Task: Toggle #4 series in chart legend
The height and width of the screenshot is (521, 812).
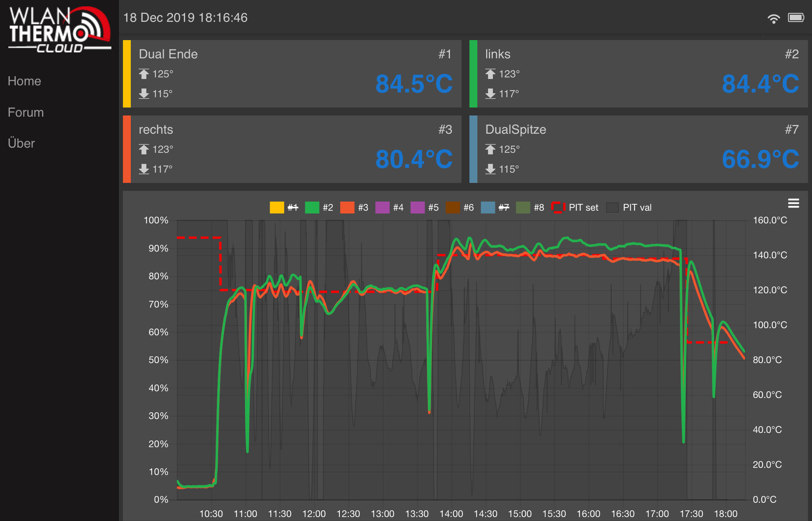Action: [x=389, y=208]
